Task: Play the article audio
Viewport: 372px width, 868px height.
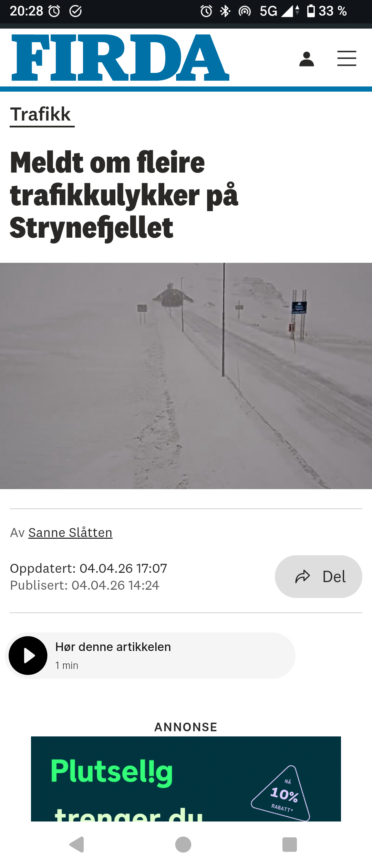Action: [28, 655]
